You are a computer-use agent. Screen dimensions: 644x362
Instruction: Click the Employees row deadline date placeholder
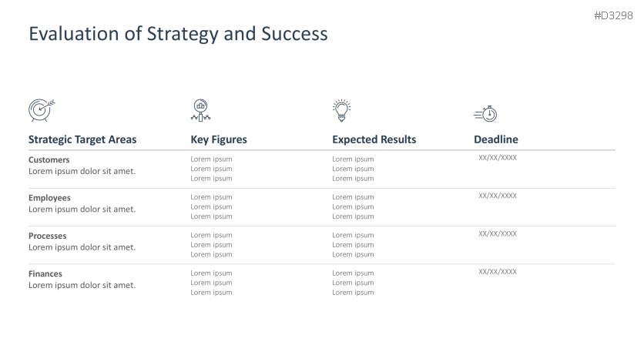click(x=498, y=196)
